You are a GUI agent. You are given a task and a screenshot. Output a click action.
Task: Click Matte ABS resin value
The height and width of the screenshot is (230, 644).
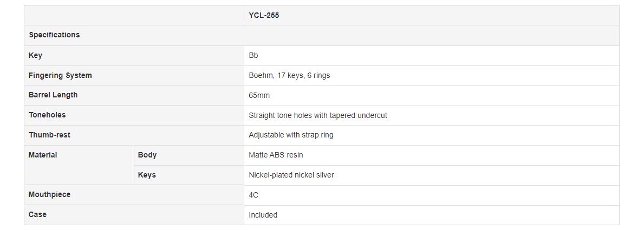point(276,155)
